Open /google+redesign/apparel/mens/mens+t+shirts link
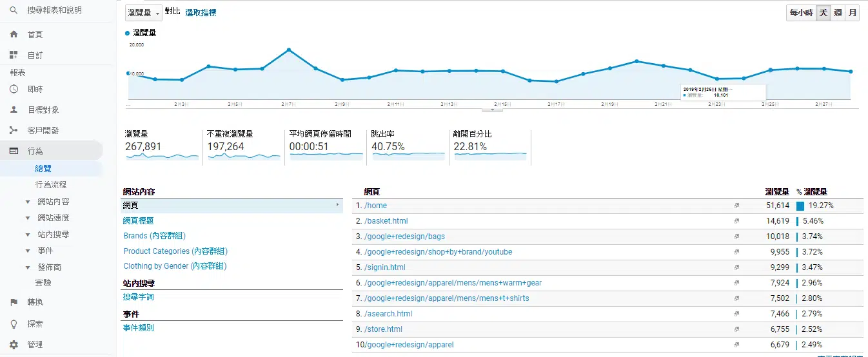The height and width of the screenshot is (357, 868). click(x=446, y=298)
